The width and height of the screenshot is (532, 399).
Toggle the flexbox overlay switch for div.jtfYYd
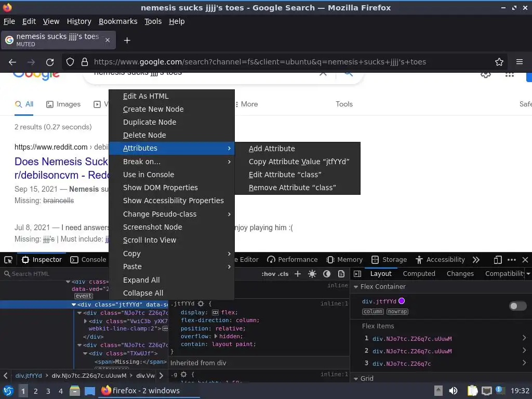click(x=518, y=306)
